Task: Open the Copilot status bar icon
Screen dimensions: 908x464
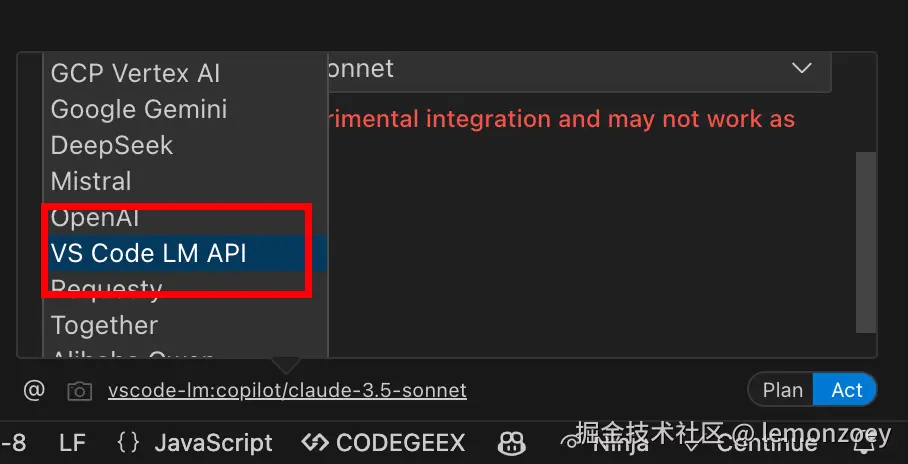Action: [512, 442]
